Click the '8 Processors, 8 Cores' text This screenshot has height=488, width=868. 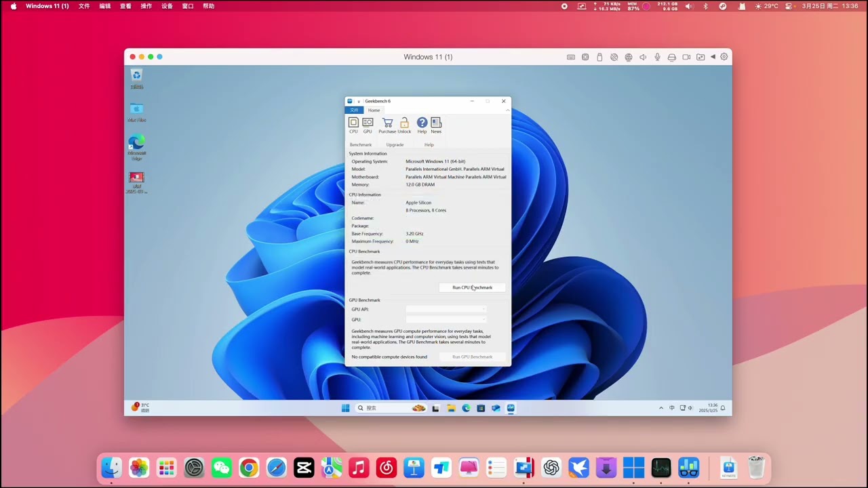[x=426, y=210]
